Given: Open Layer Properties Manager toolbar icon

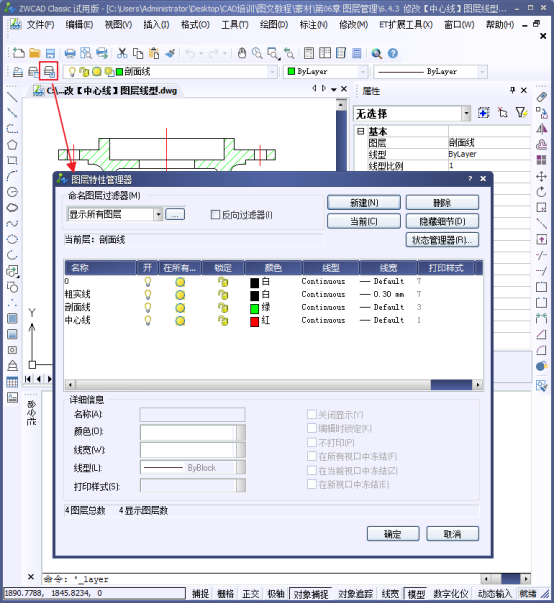Looking at the screenshot, I should (x=49, y=71).
